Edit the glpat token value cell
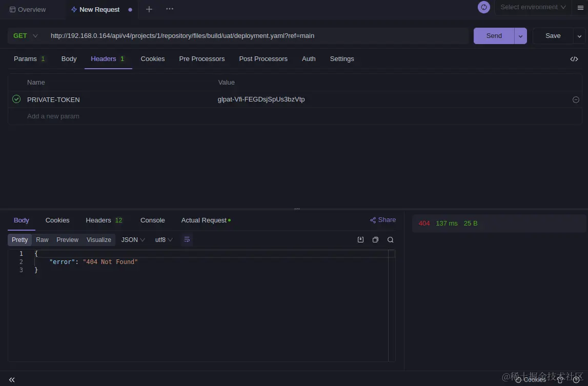The image size is (588, 386). tap(261, 99)
